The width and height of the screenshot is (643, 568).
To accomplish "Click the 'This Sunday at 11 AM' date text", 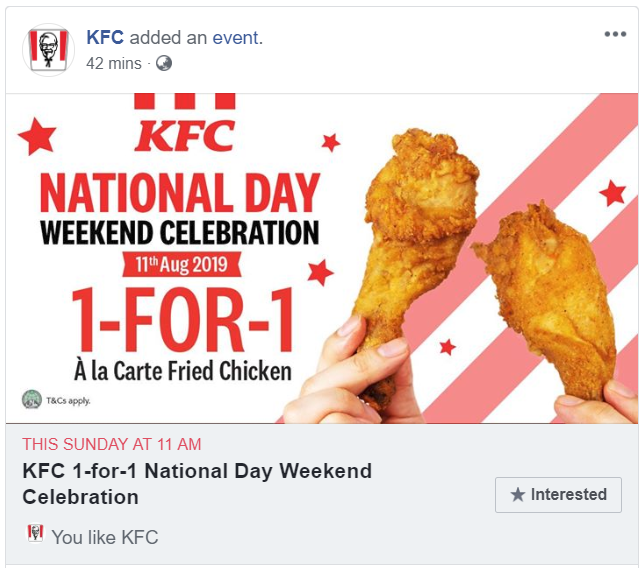I will [x=112, y=444].
